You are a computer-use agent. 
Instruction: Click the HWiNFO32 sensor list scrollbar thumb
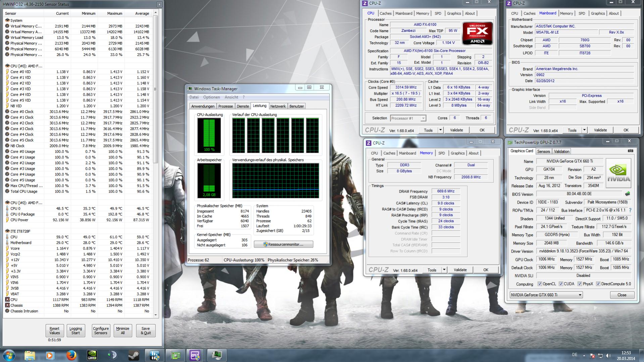click(155, 89)
